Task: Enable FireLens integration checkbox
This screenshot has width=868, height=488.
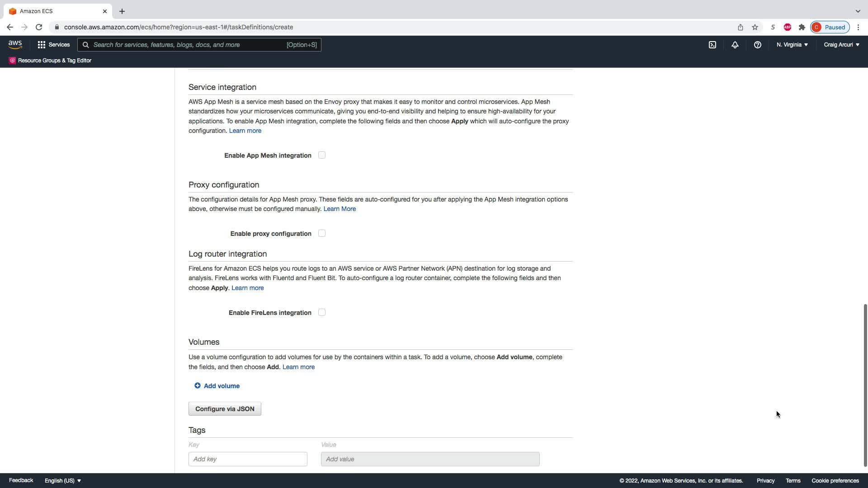Action: (x=322, y=312)
